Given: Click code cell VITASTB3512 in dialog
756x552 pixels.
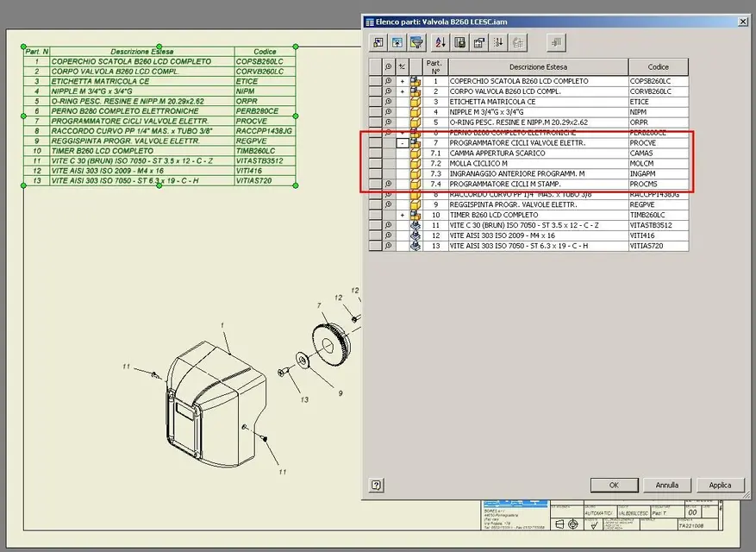Looking at the screenshot, I should click(658, 225).
